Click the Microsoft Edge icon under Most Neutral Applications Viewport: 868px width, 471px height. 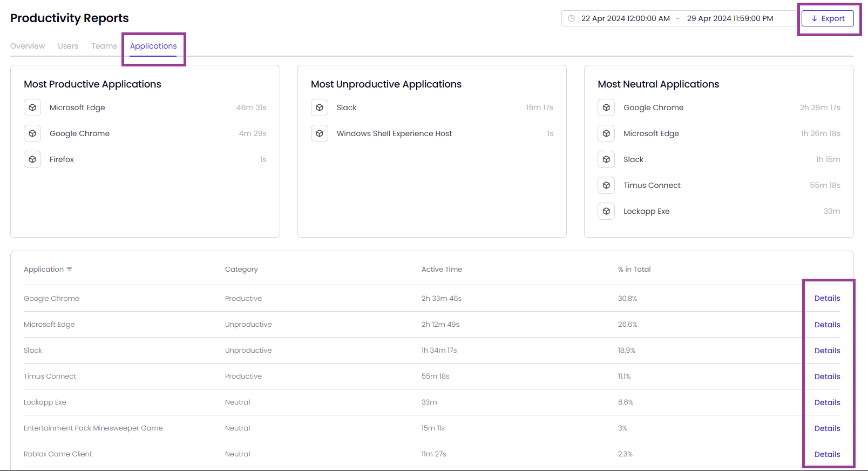click(606, 133)
